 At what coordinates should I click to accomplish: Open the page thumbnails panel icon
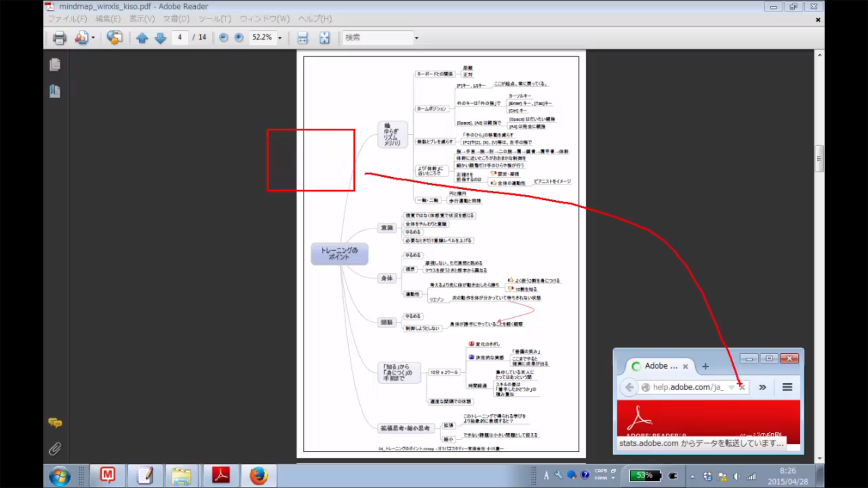(55, 65)
